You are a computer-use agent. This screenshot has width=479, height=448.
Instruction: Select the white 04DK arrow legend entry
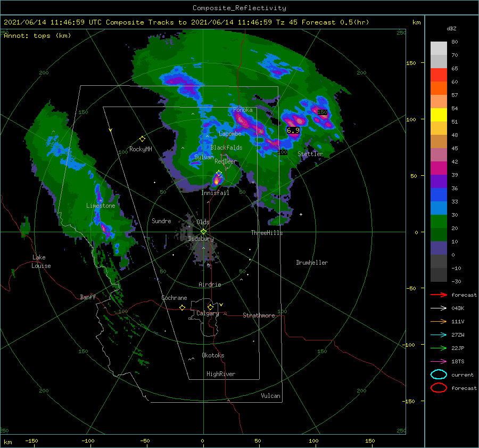coord(439,308)
